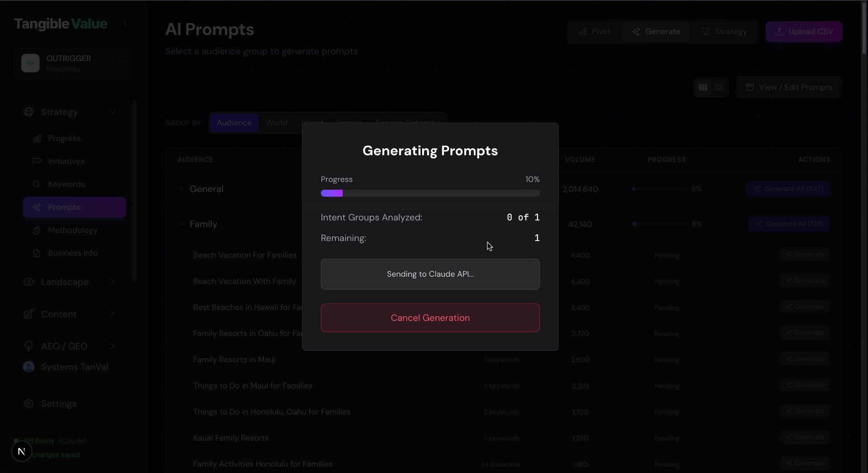This screenshot has height=473, width=868.
Task: Switch to grid view layout
Action: (x=719, y=87)
